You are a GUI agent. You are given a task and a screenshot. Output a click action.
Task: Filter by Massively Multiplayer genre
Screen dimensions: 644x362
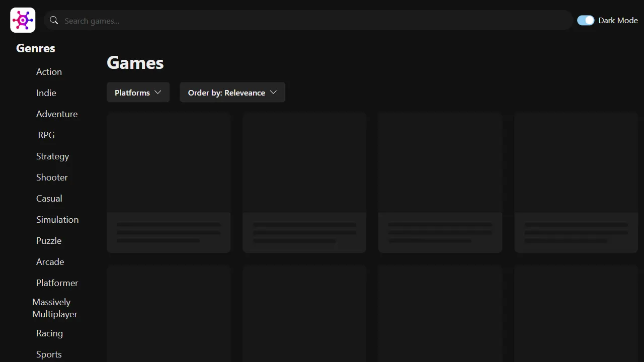point(55,308)
